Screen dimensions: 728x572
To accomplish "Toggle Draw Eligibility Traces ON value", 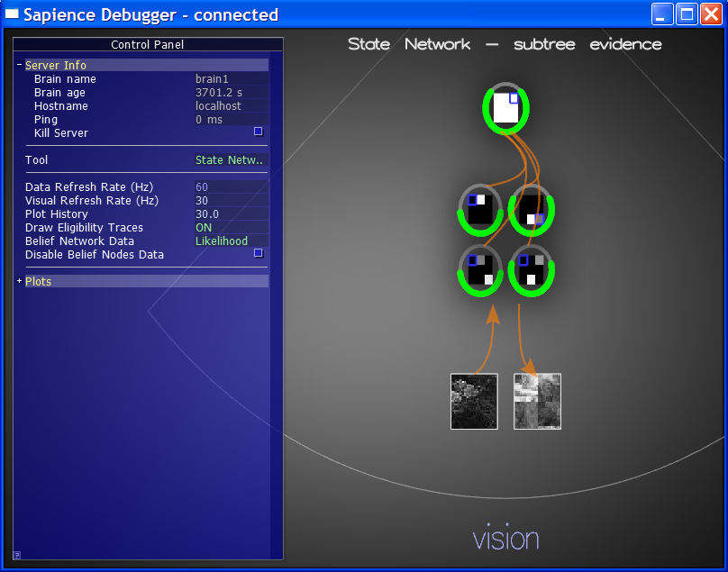I will click(204, 228).
